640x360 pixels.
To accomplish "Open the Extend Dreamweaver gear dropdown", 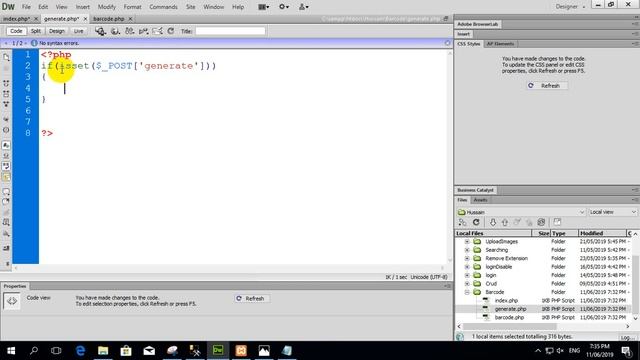I will [284, 7].
